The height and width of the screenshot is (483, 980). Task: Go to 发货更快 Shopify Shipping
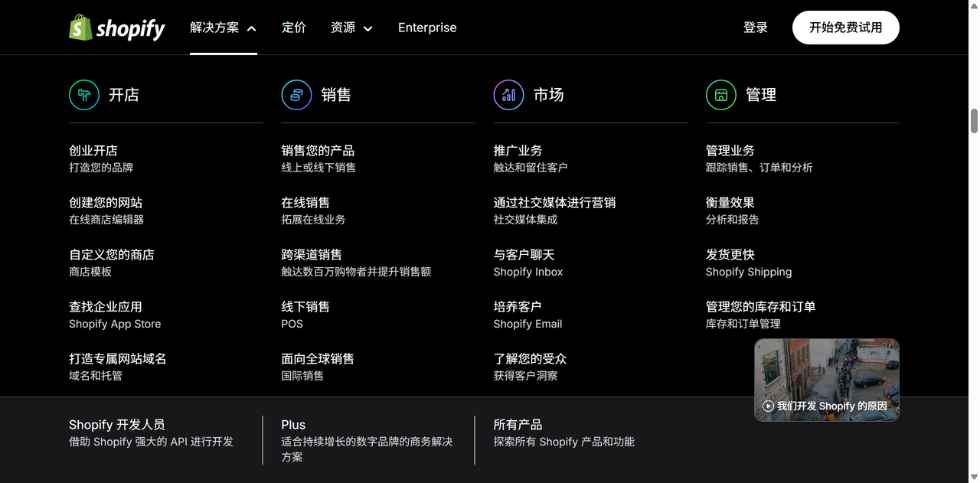[748, 263]
